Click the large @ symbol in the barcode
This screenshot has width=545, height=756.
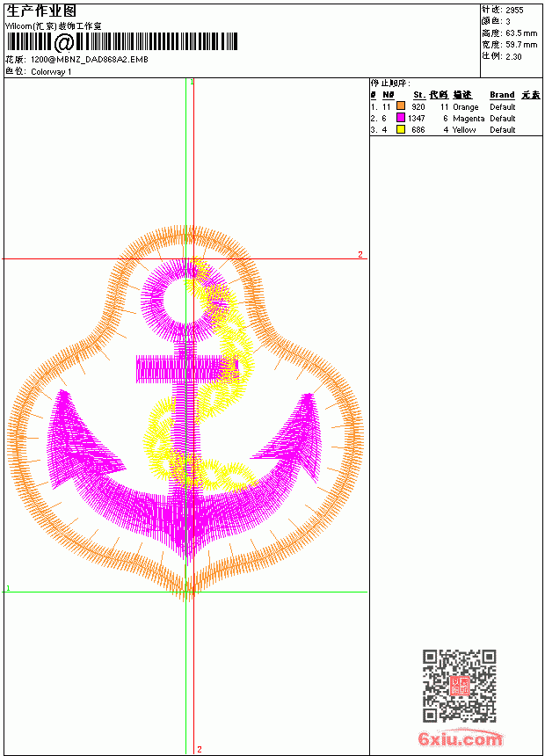tap(63, 42)
